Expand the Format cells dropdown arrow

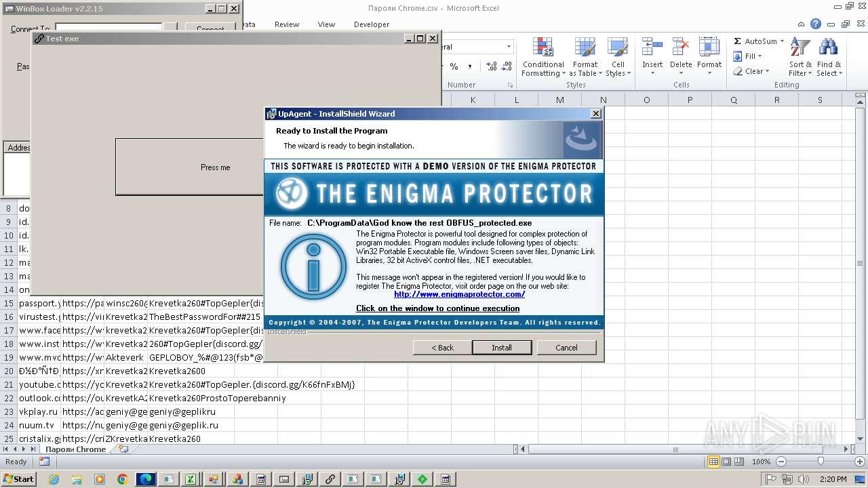point(709,73)
